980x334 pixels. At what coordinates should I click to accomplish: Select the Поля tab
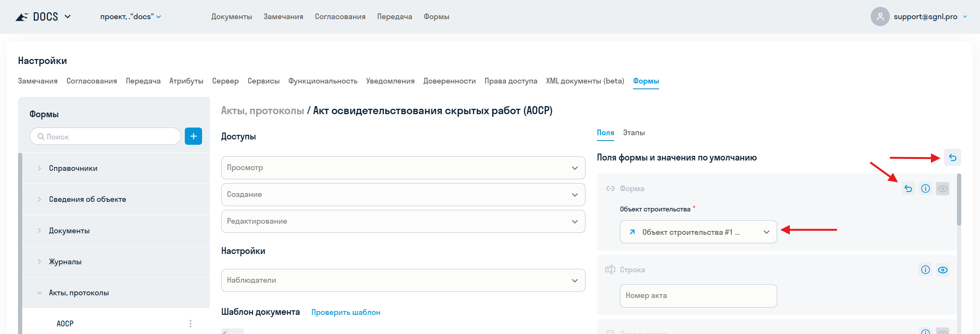pyautogui.click(x=605, y=133)
